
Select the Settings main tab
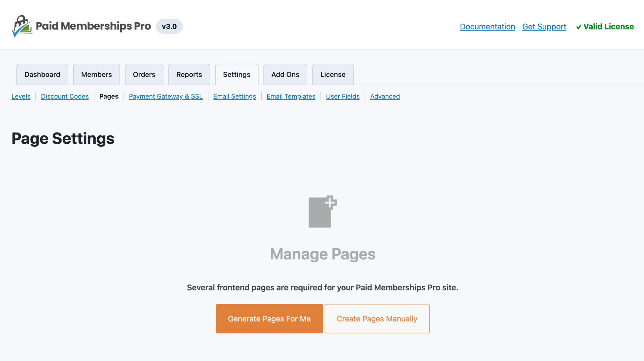237,74
